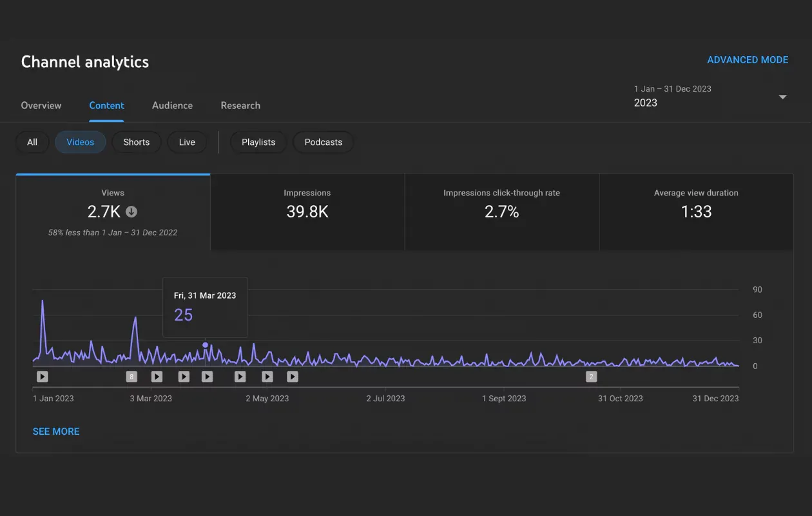Switch to the Overview tab

coord(41,105)
